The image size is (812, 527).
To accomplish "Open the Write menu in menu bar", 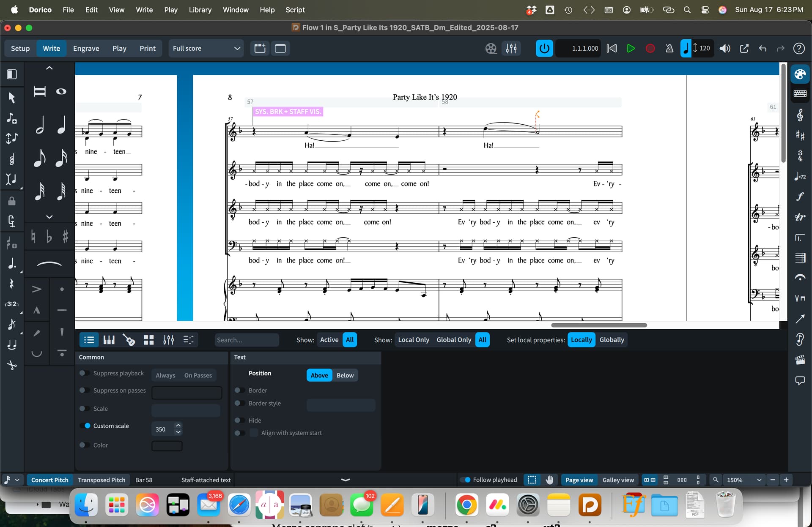I will pyautogui.click(x=144, y=10).
